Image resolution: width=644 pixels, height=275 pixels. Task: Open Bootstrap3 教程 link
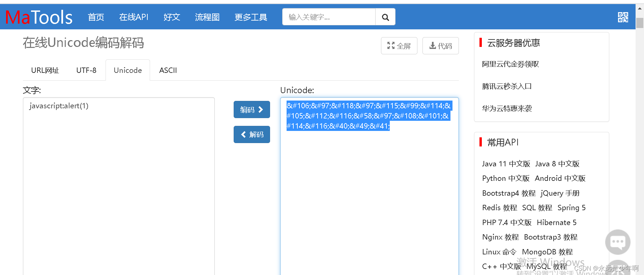click(x=551, y=237)
